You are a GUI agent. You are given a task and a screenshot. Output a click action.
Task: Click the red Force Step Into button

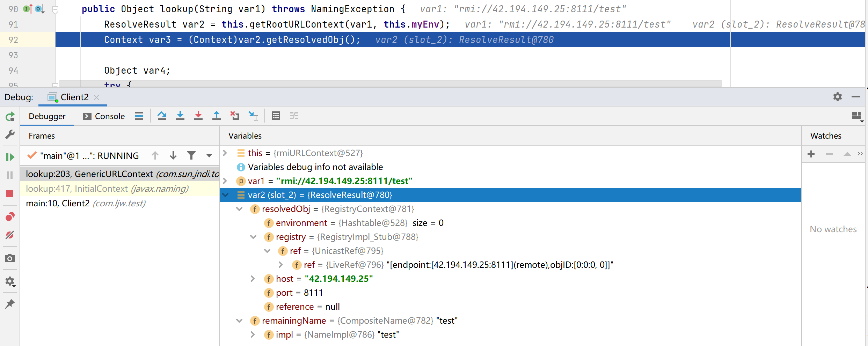click(198, 116)
